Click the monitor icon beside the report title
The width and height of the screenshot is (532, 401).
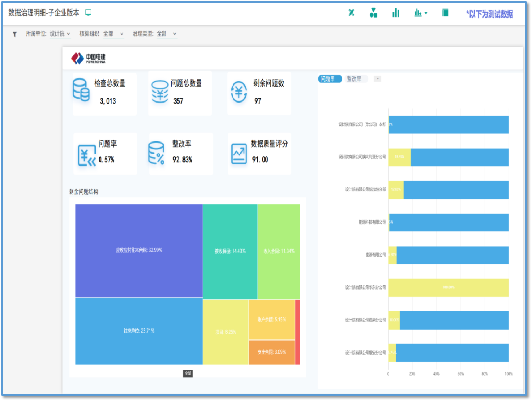pyautogui.click(x=88, y=12)
